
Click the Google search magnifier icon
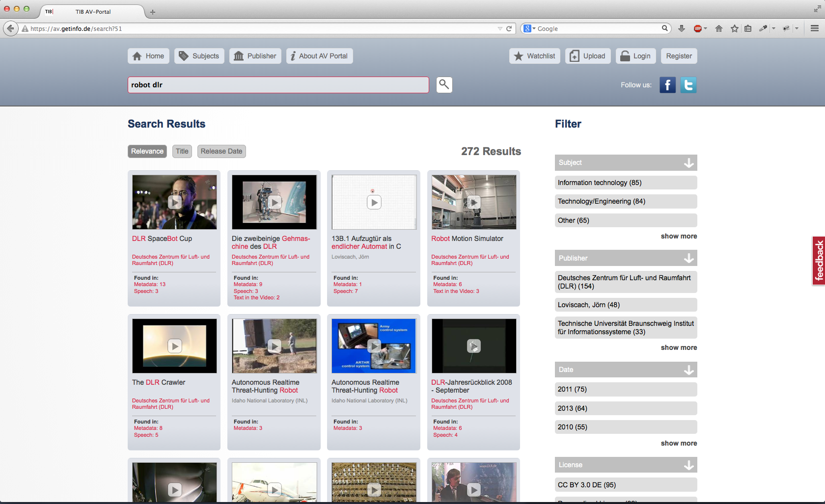tap(665, 28)
